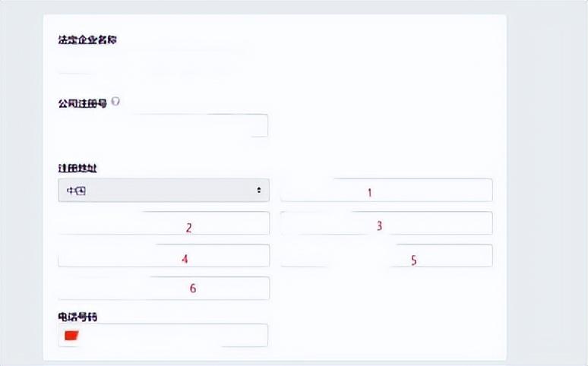Click the 电话号码 phone number input

[x=163, y=336]
